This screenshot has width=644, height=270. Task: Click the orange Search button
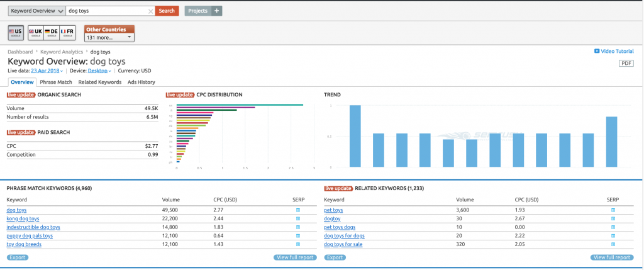coord(167,11)
